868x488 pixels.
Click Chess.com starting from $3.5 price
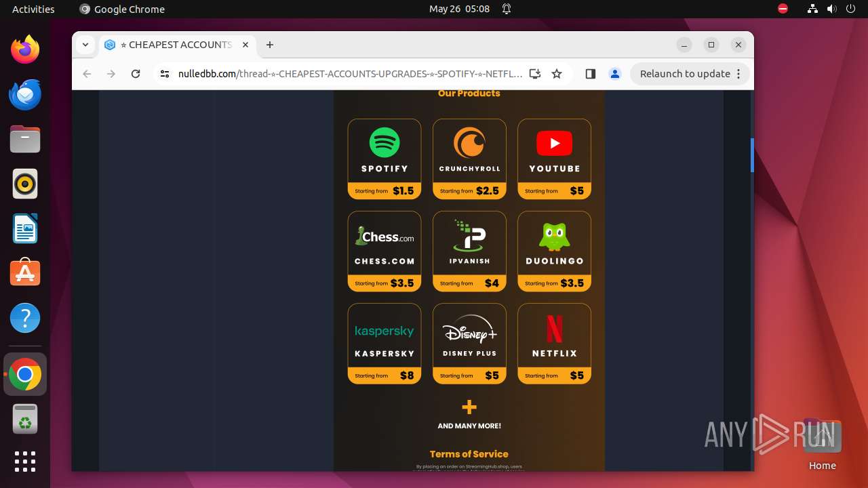(384, 283)
